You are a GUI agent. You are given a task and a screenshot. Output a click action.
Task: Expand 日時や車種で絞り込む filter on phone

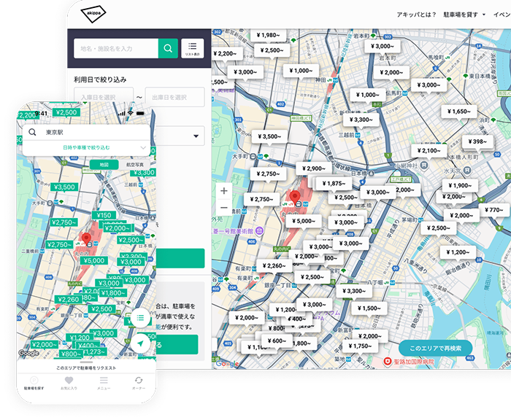coord(86,147)
